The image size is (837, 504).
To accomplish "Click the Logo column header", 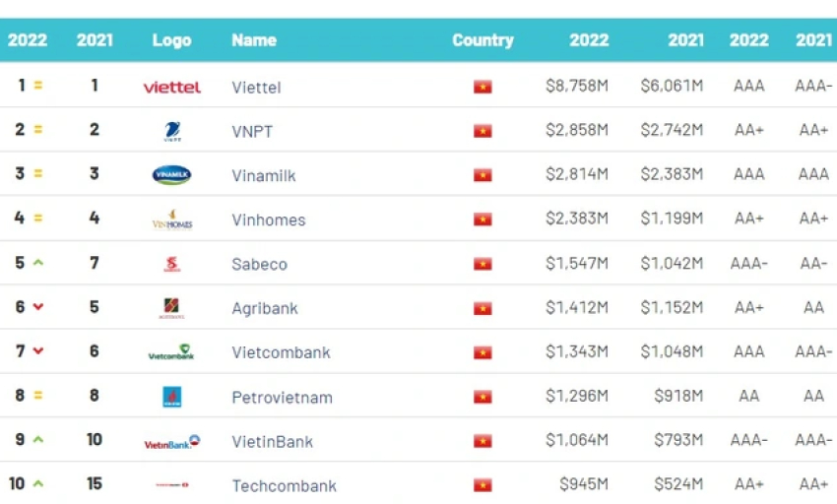I will coord(172,40).
